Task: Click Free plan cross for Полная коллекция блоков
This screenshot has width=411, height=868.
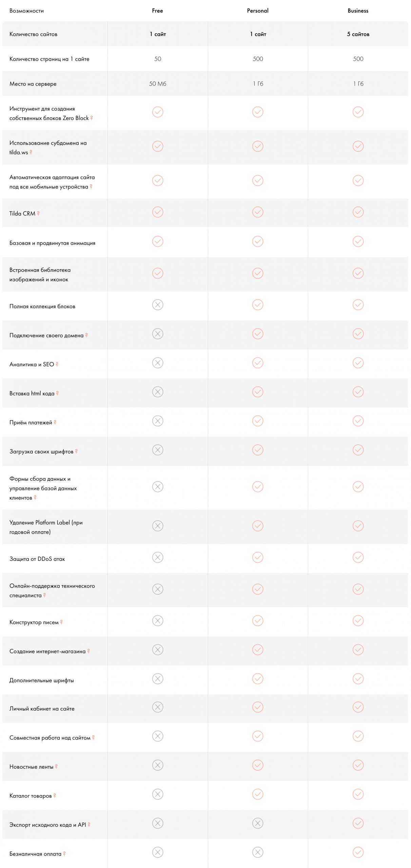Action: click(158, 305)
